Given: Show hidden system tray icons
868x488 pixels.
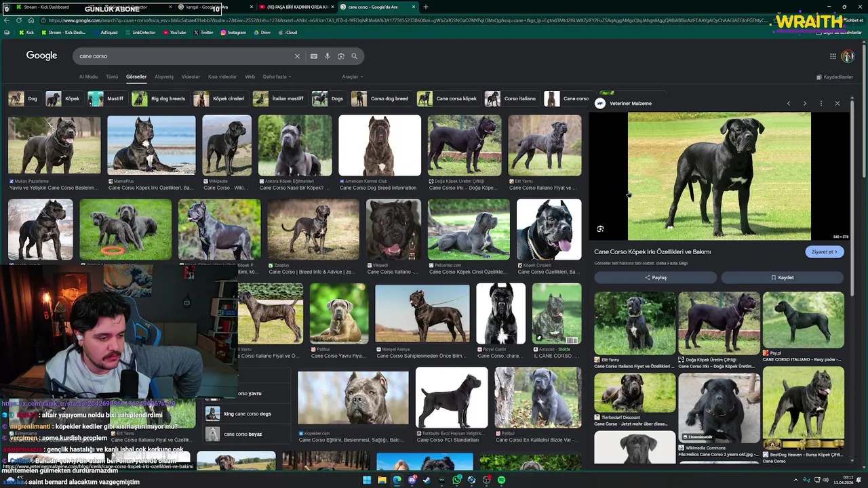Looking at the screenshot, I should click(796, 480).
